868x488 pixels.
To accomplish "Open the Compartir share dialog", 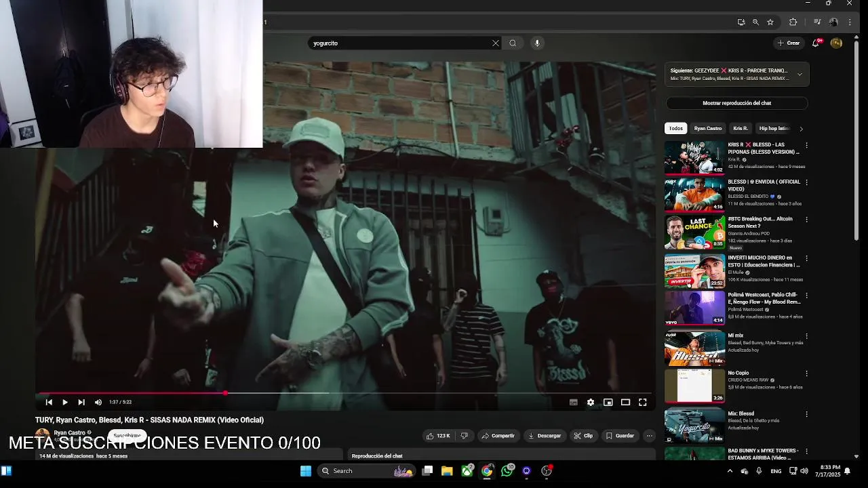I will pyautogui.click(x=497, y=436).
